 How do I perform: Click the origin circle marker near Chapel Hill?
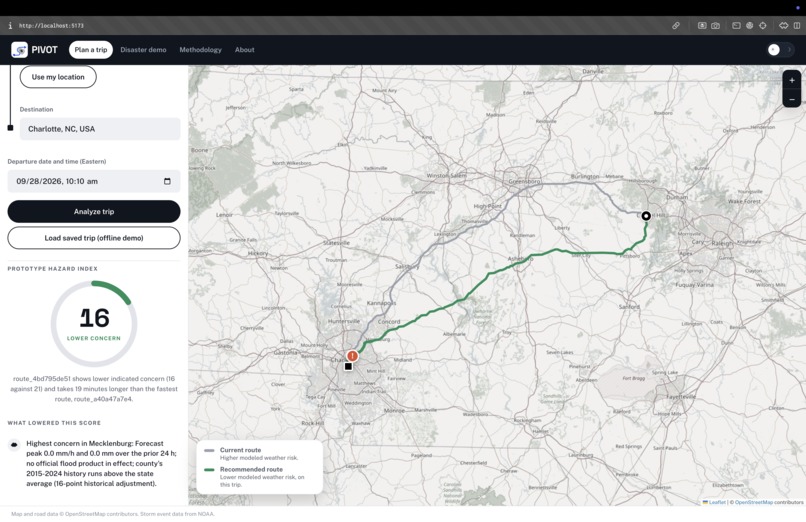coord(646,216)
